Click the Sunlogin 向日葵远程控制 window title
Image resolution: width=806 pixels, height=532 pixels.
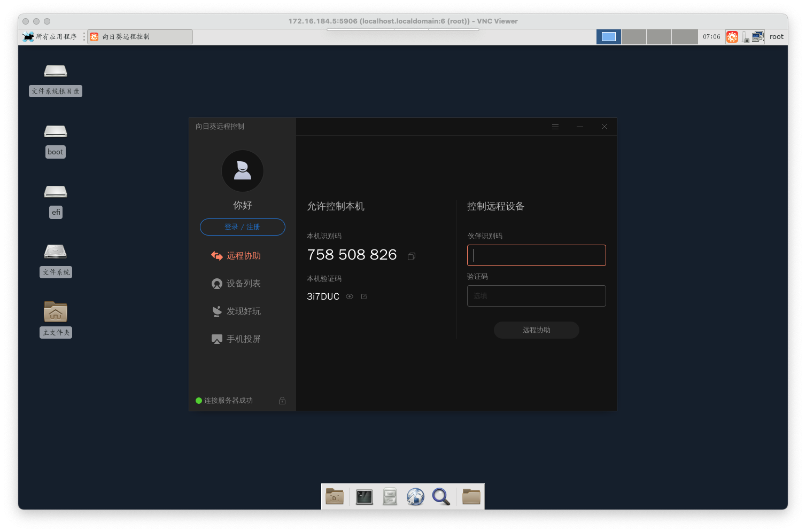point(220,127)
